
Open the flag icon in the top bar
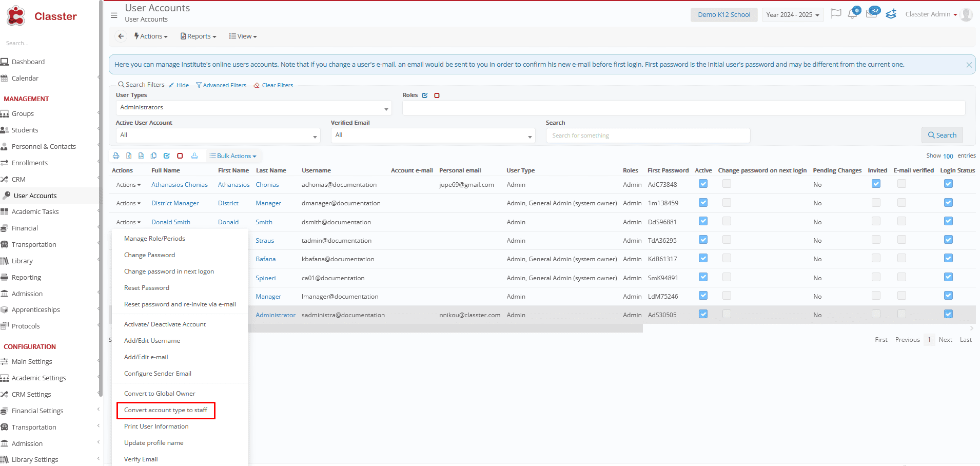point(836,14)
